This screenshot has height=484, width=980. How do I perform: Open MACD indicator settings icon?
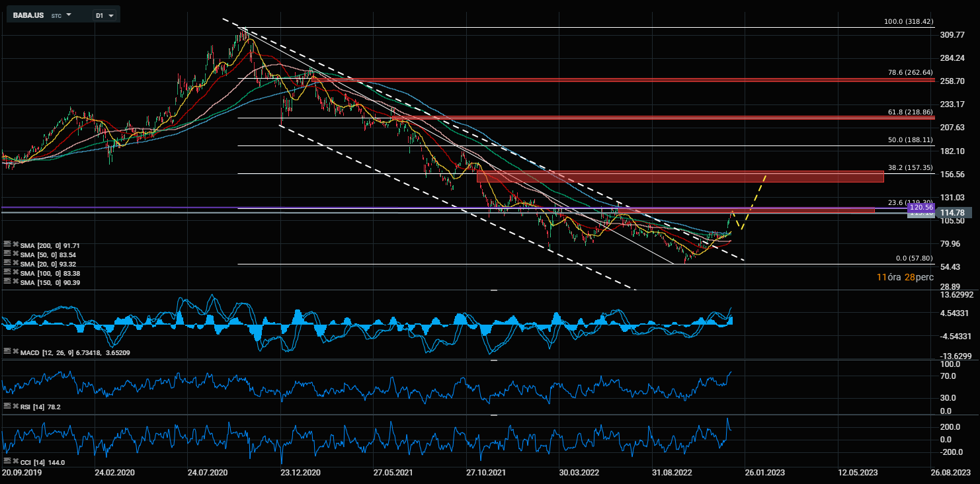(7, 352)
